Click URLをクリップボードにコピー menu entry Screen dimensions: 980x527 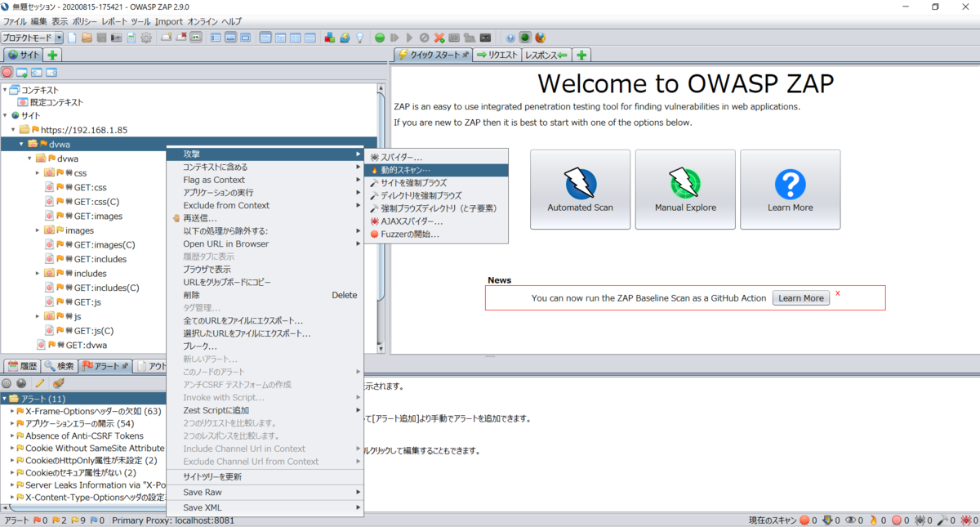[x=265, y=282]
